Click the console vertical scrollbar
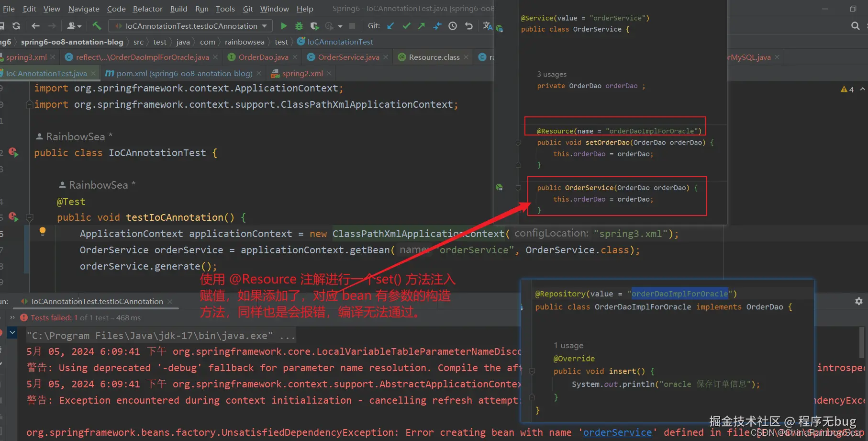This screenshot has width=868, height=441. pyautogui.click(x=862, y=343)
